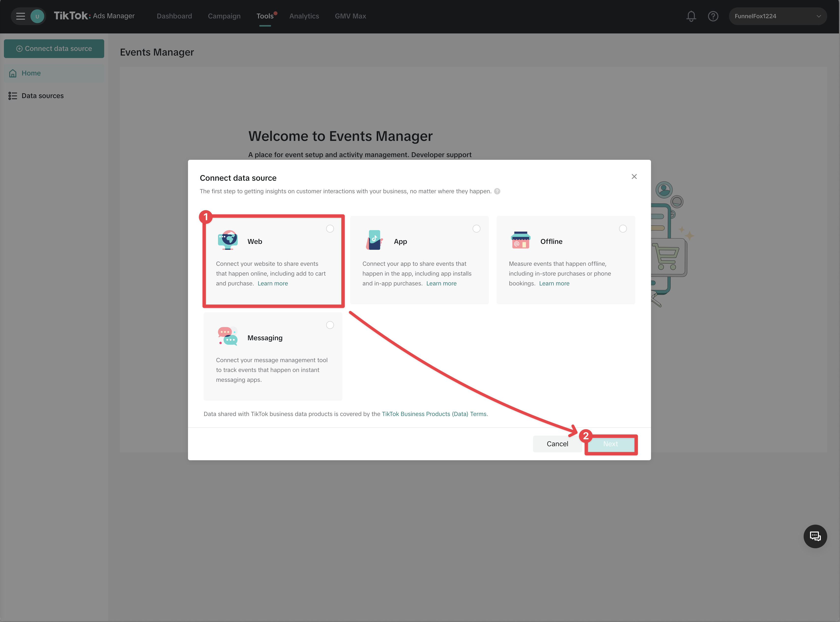This screenshot has height=622, width=840.
Task: Open the hamburger menu icon
Action: pyautogui.click(x=20, y=16)
